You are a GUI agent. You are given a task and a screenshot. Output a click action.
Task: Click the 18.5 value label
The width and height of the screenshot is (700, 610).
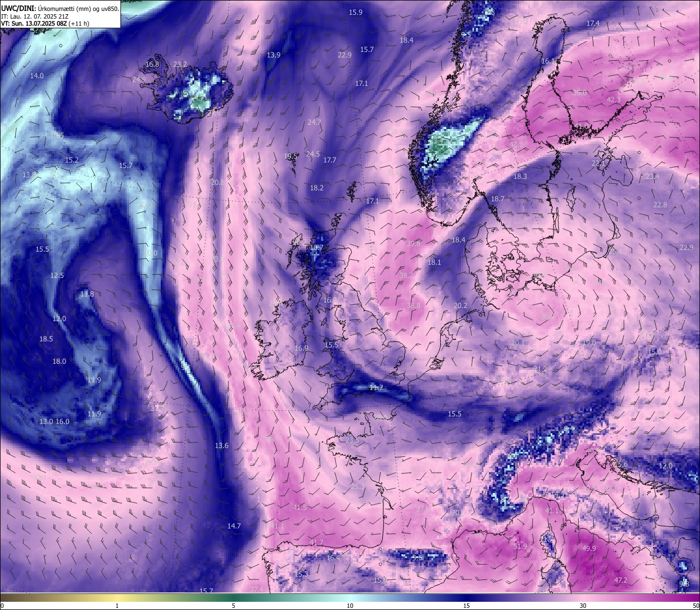[x=46, y=339]
